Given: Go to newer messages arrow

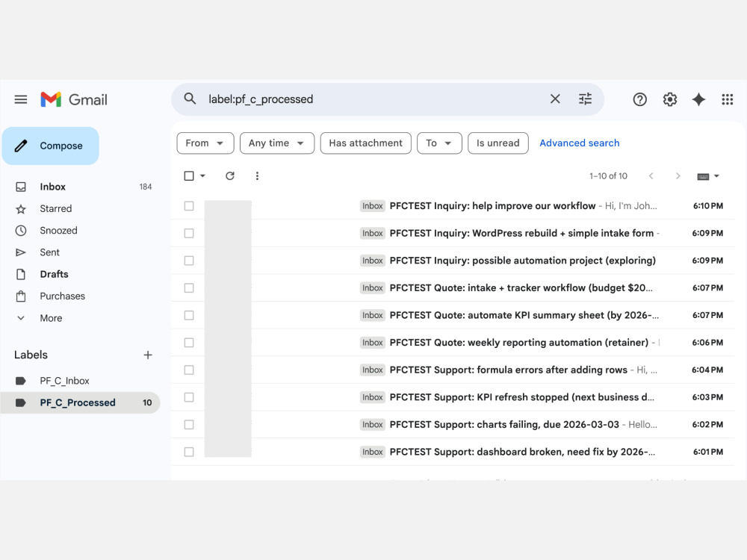Looking at the screenshot, I should click(651, 176).
